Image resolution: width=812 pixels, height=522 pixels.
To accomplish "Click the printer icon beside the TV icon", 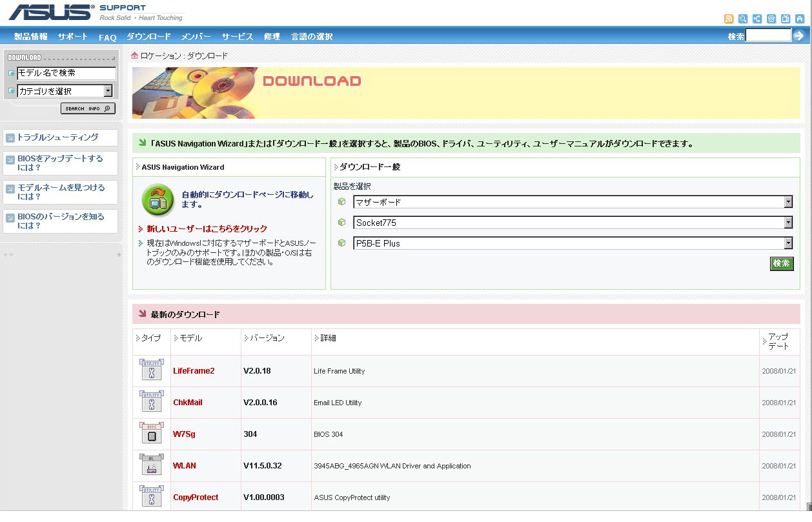I will tap(800, 19).
